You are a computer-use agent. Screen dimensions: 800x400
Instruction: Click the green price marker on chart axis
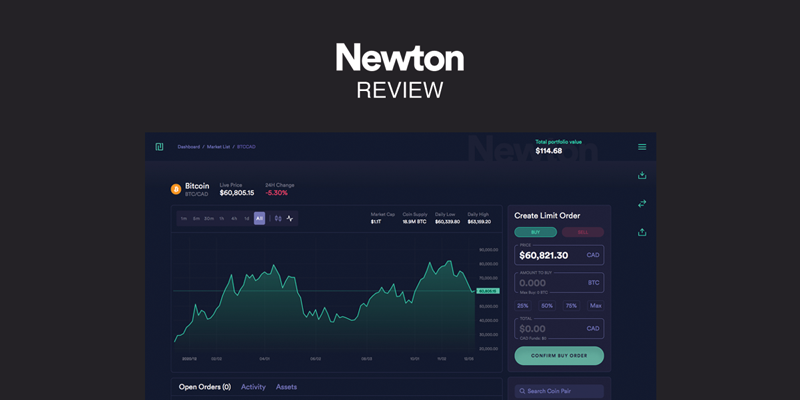[x=488, y=291]
